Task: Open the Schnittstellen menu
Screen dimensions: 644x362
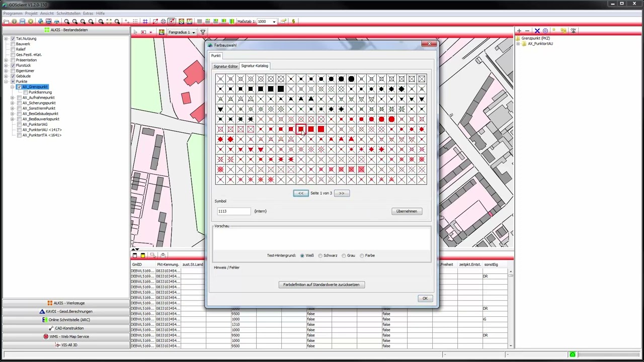Action: 68,13
